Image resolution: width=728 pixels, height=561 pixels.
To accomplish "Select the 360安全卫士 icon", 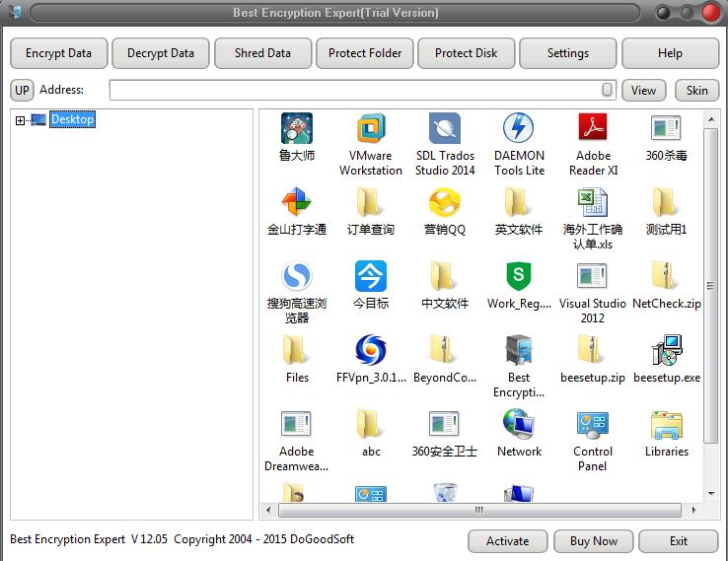I will pos(445,424).
